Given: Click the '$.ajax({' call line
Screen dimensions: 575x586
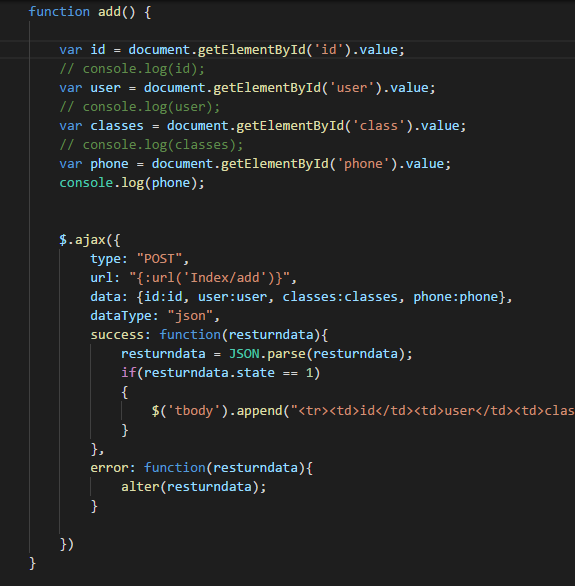Looking at the screenshot, I should [x=90, y=240].
